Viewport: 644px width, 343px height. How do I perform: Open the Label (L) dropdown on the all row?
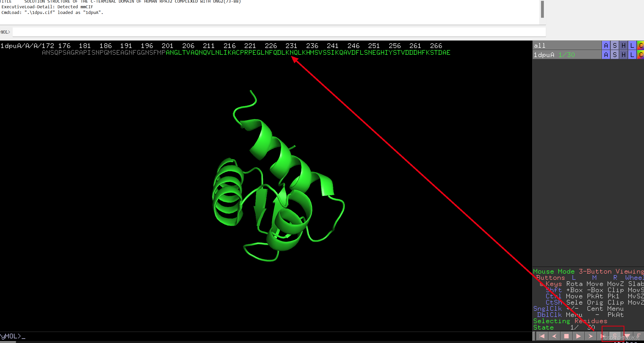click(x=632, y=45)
